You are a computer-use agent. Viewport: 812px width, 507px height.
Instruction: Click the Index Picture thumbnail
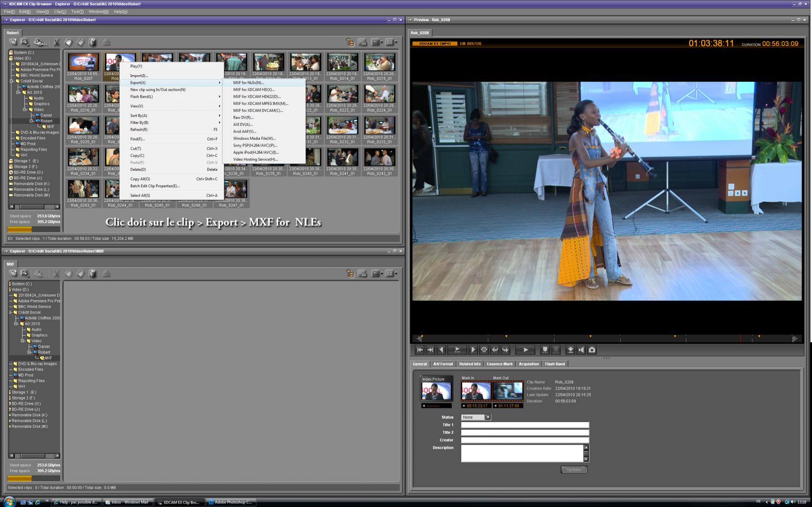pos(436,391)
